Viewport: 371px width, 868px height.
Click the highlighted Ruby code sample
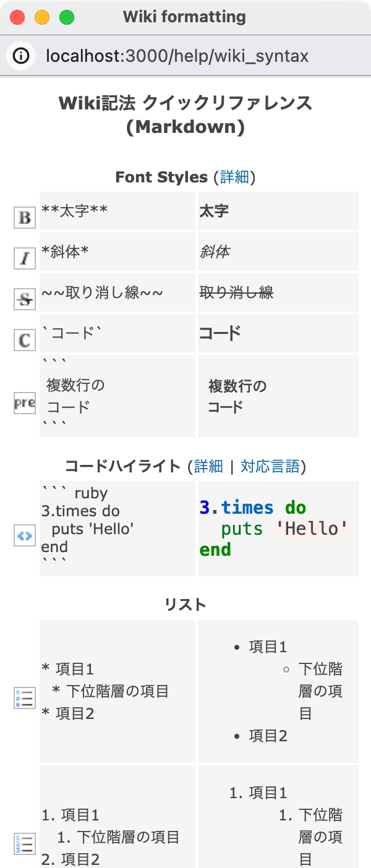(x=275, y=529)
